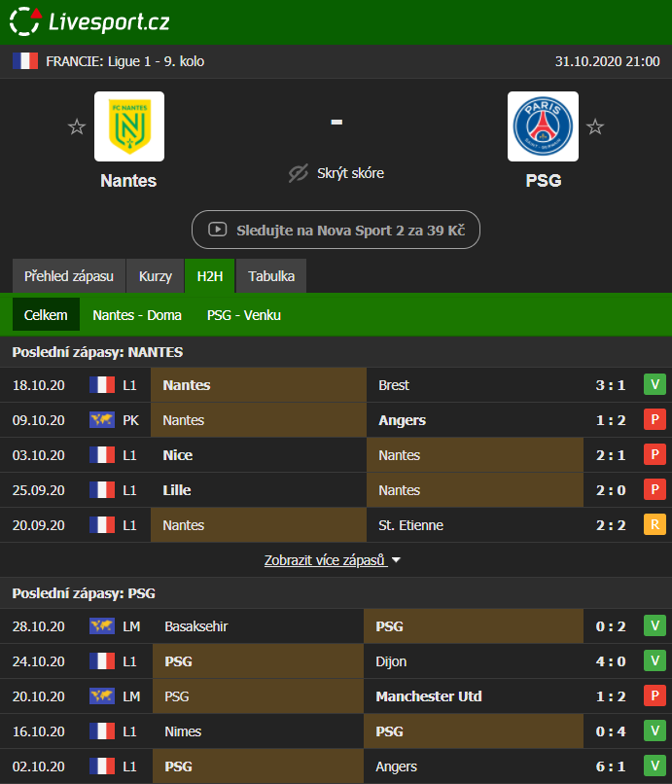
Task: Toggle Skrýt skóre hide-score eye icon
Action: pos(299,173)
